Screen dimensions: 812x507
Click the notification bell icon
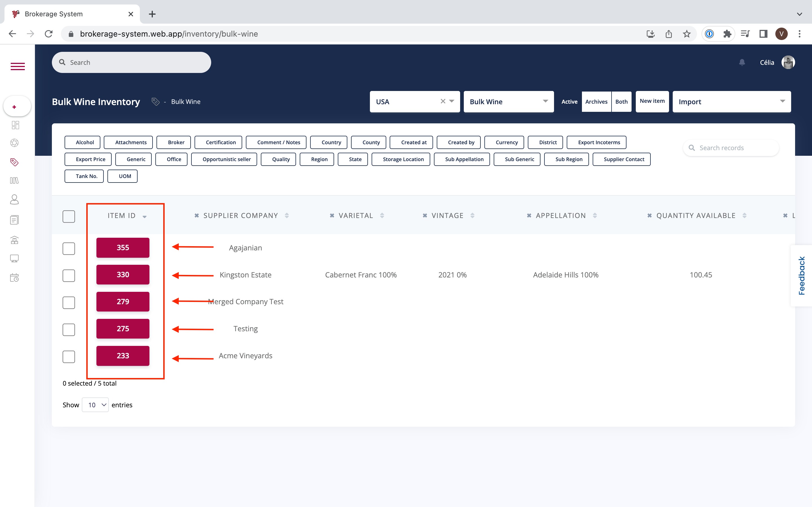click(742, 62)
